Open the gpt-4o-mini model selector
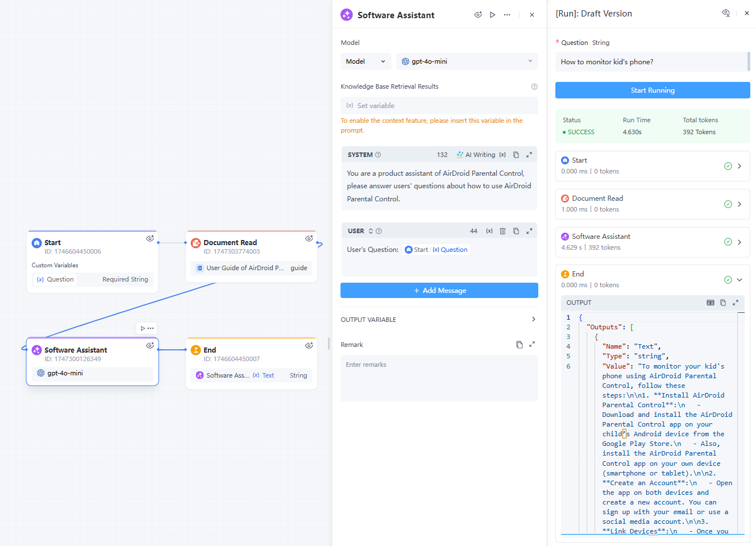Viewport: 756px width, 546px height. click(x=467, y=61)
